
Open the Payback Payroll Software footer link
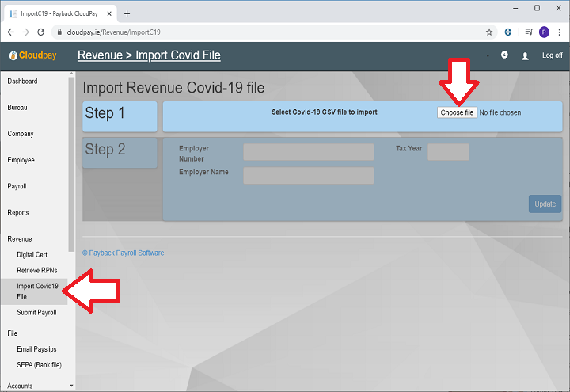pyautogui.click(x=123, y=253)
